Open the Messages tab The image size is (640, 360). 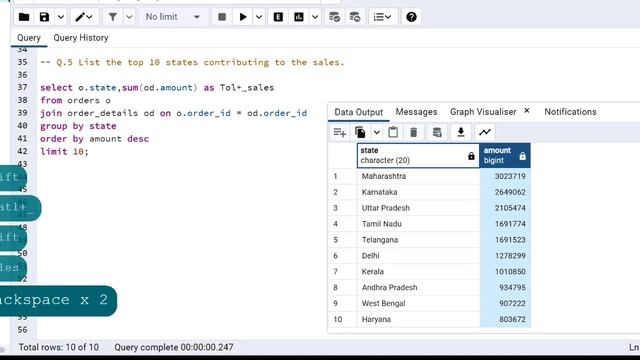pyautogui.click(x=416, y=112)
